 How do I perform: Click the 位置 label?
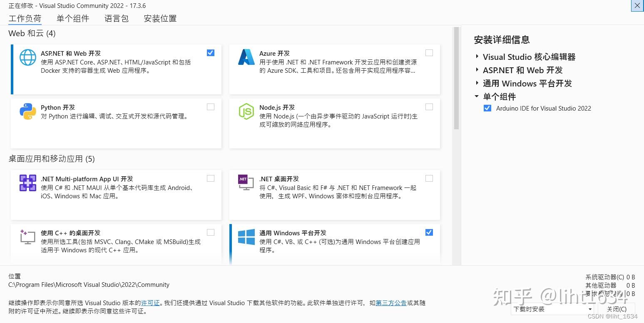click(15, 276)
